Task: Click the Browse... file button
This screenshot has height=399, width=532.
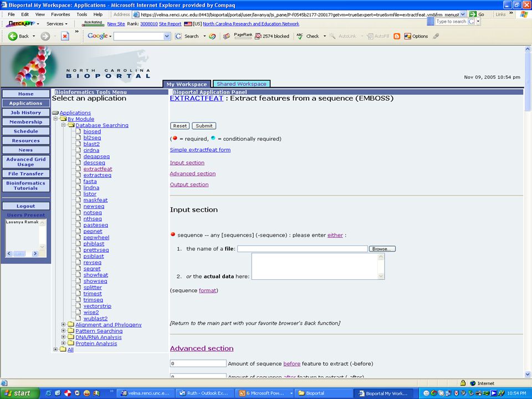Action: pos(382,249)
